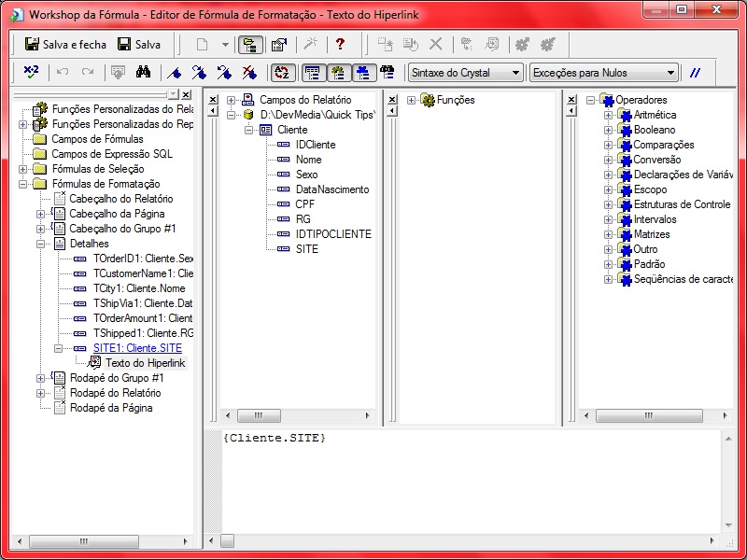Image resolution: width=747 pixels, height=560 pixels.
Task: Expand the Funções tree node
Action: tap(412, 100)
